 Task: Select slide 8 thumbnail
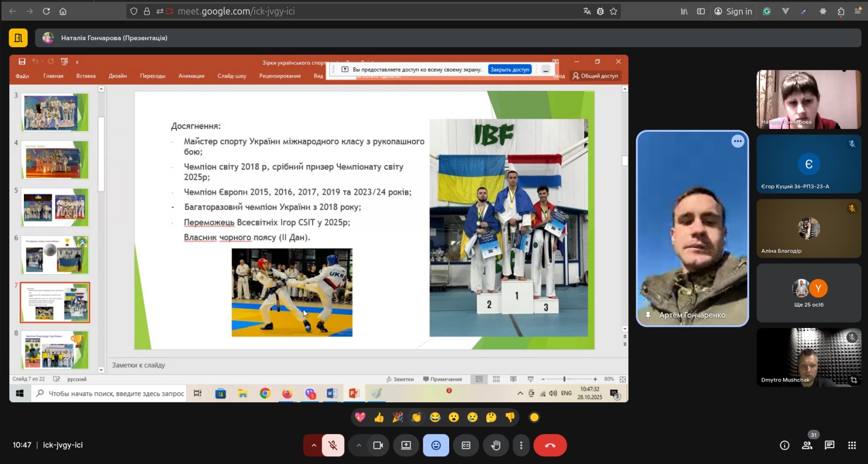(x=55, y=350)
